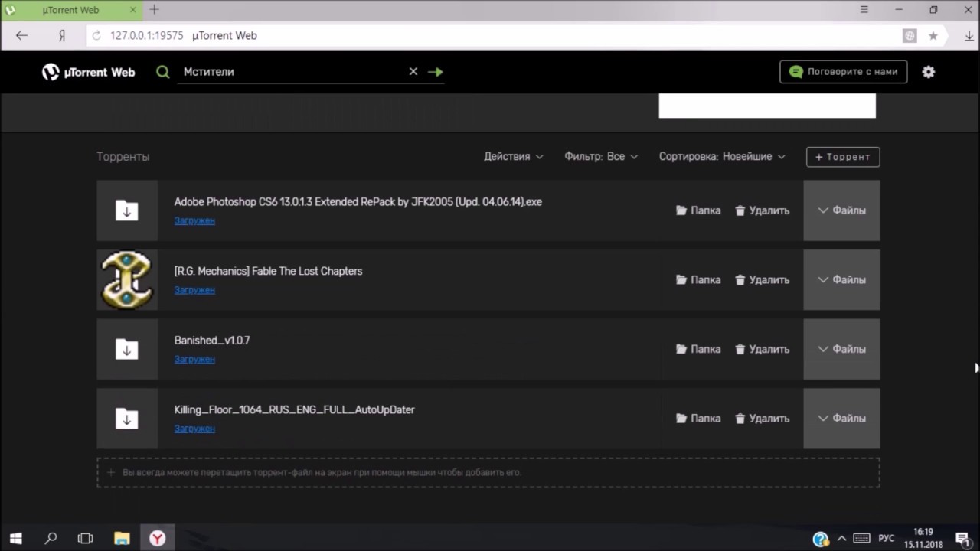Open folder for Adobe Photoshop CS6 torrent

click(x=698, y=210)
